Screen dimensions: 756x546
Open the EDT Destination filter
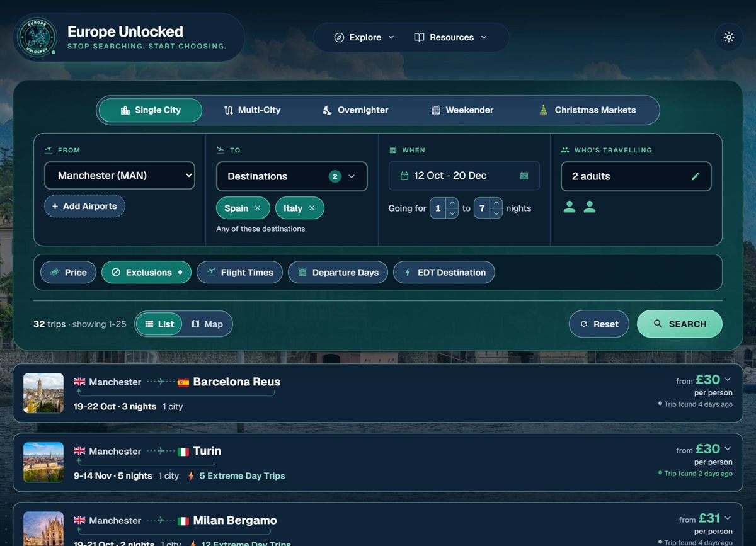[x=444, y=273]
